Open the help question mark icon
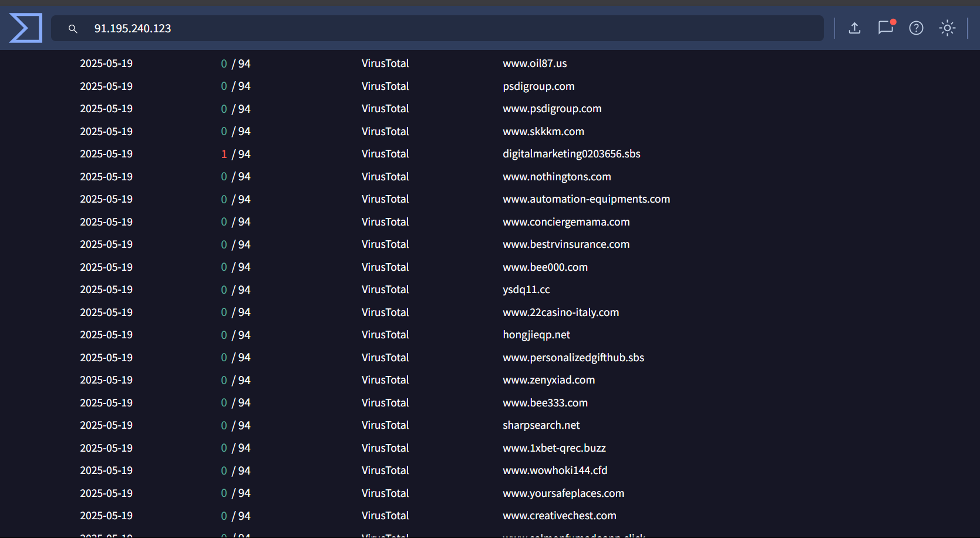The image size is (980, 538). click(916, 28)
